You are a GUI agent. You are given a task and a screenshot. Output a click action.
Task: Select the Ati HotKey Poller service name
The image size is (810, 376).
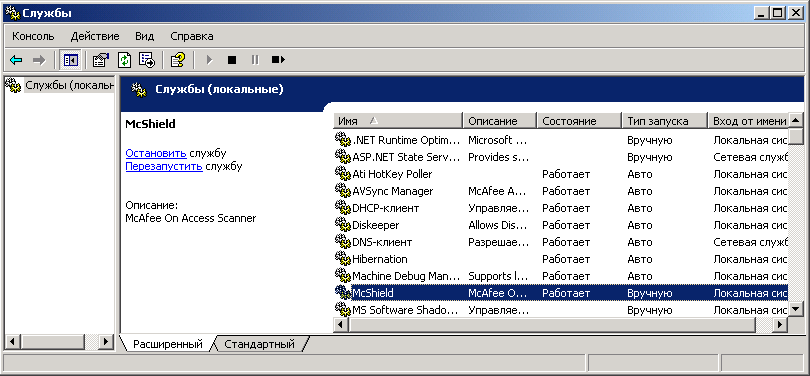[x=392, y=174]
